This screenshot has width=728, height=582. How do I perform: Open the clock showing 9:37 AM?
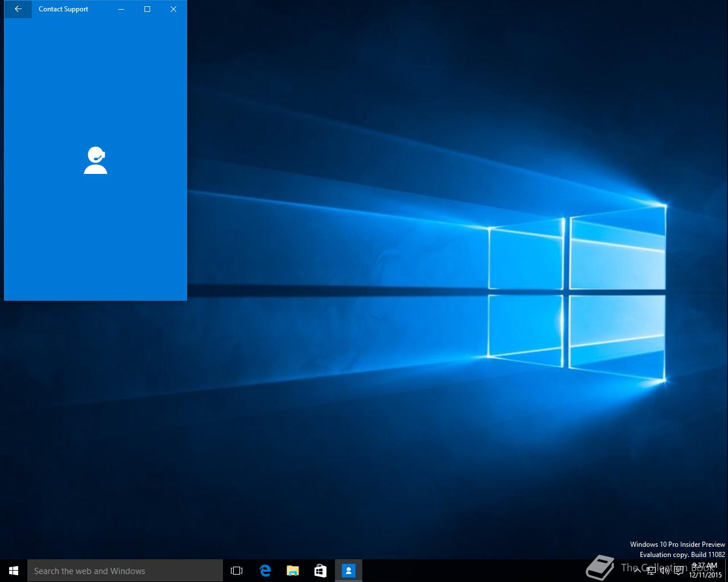705,571
